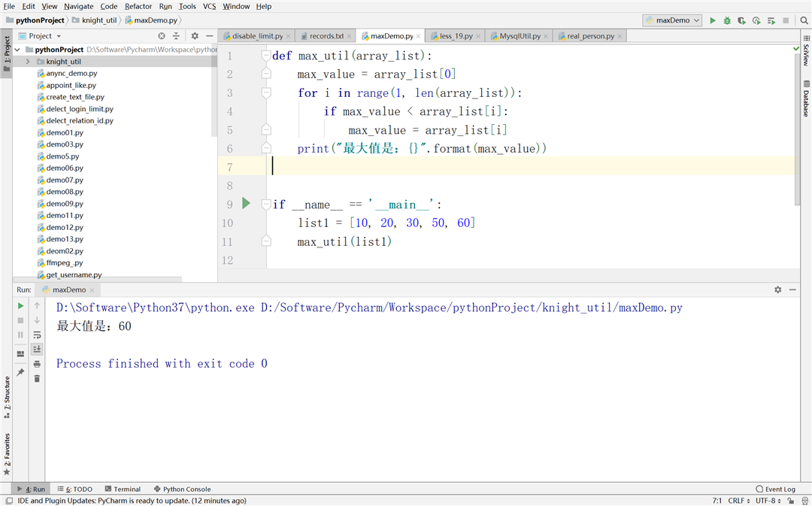Print the Run console output
812x506 pixels.
pyautogui.click(x=37, y=364)
